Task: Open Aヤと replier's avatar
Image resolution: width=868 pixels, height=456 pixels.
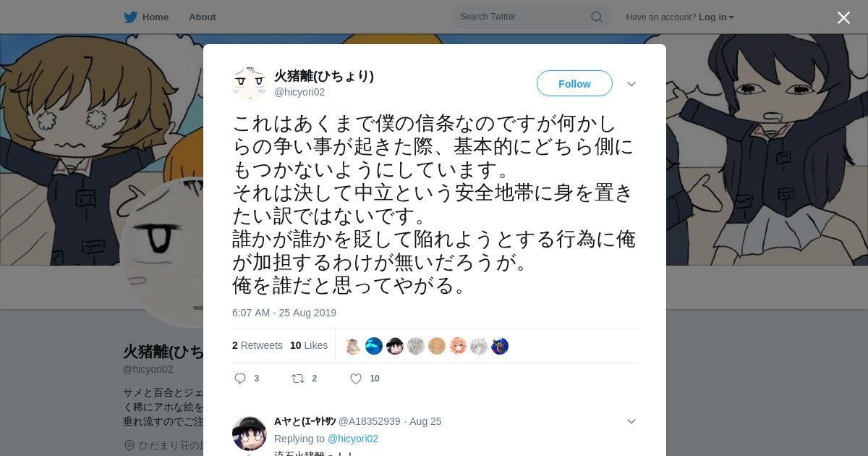Action: [250, 433]
